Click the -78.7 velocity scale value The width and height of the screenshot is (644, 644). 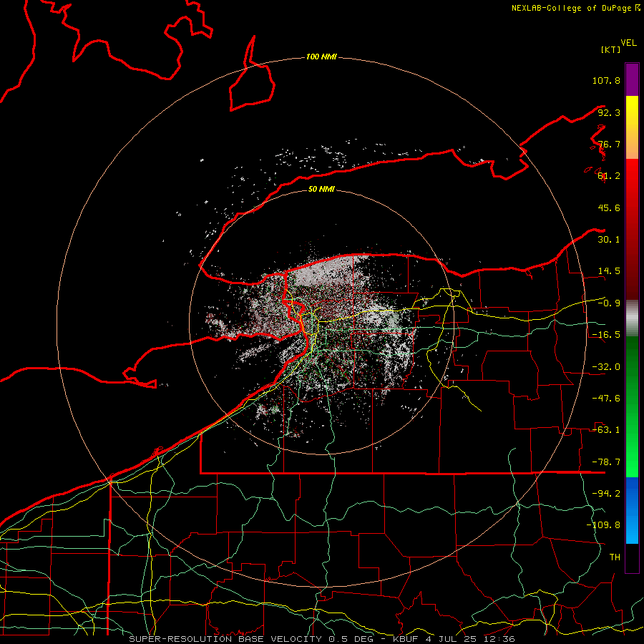tap(606, 462)
